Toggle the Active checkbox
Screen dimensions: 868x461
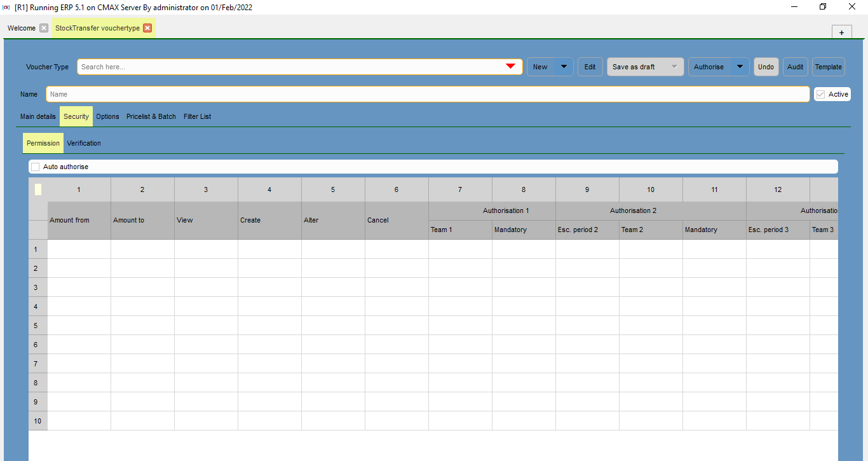click(820, 93)
